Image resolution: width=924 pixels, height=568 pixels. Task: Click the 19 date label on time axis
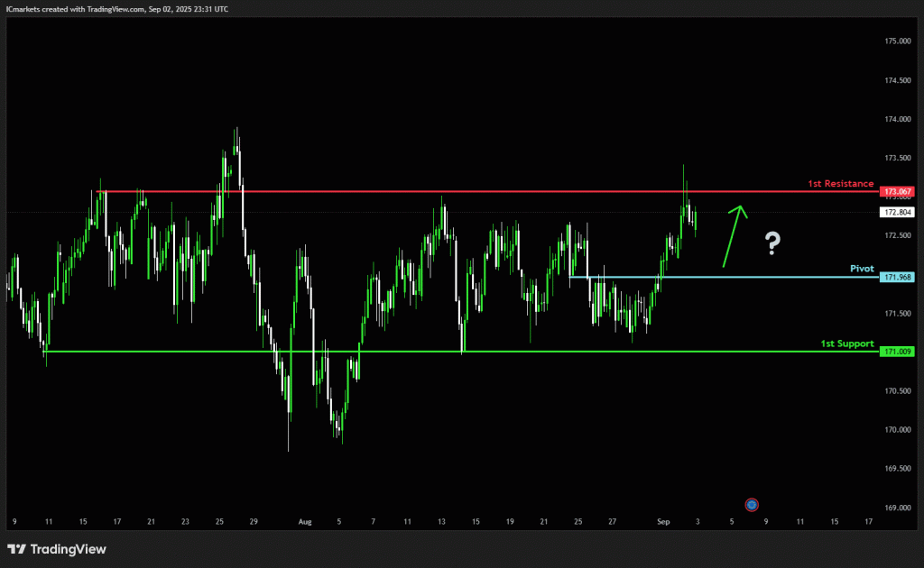point(510,521)
